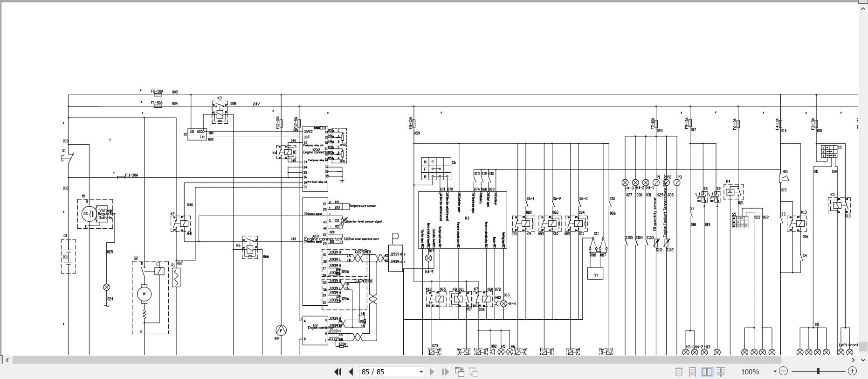The height and width of the screenshot is (379, 868).
Task: Click the S11 switch label
Action: point(596,234)
